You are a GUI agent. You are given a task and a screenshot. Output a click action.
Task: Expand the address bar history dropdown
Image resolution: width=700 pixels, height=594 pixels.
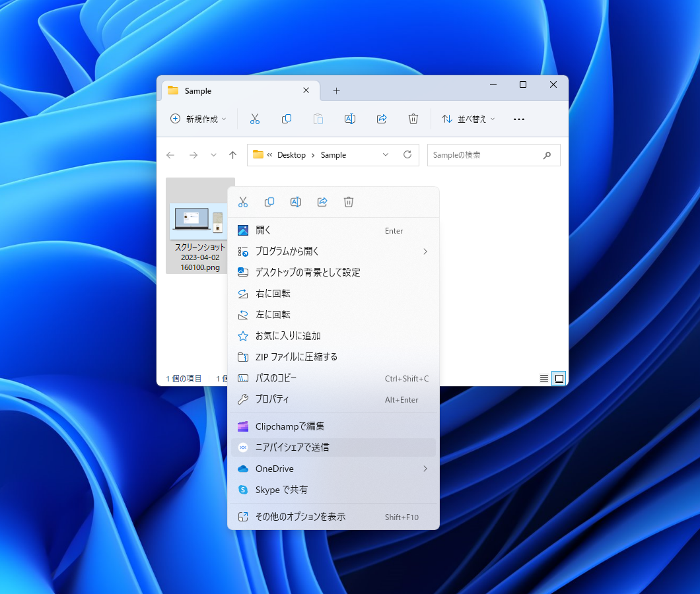(x=386, y=154)
